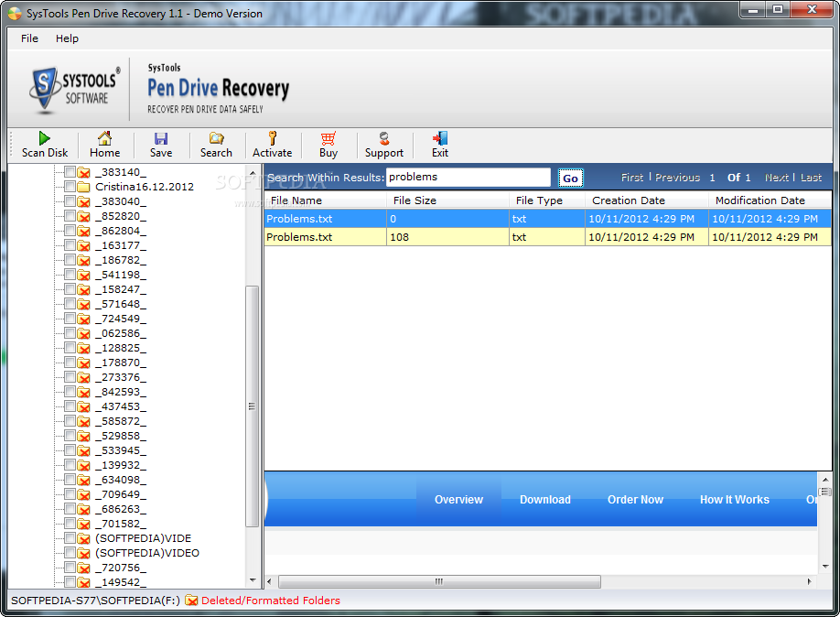This screenshot has width=840, height=617.
Task: Click scroll down arrow of folder tree
Action: 253,580
